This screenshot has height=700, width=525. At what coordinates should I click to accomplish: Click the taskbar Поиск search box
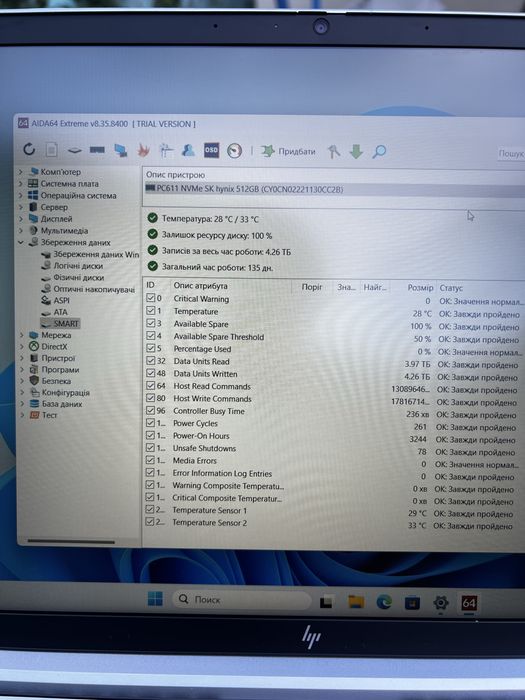coord(241,600)
